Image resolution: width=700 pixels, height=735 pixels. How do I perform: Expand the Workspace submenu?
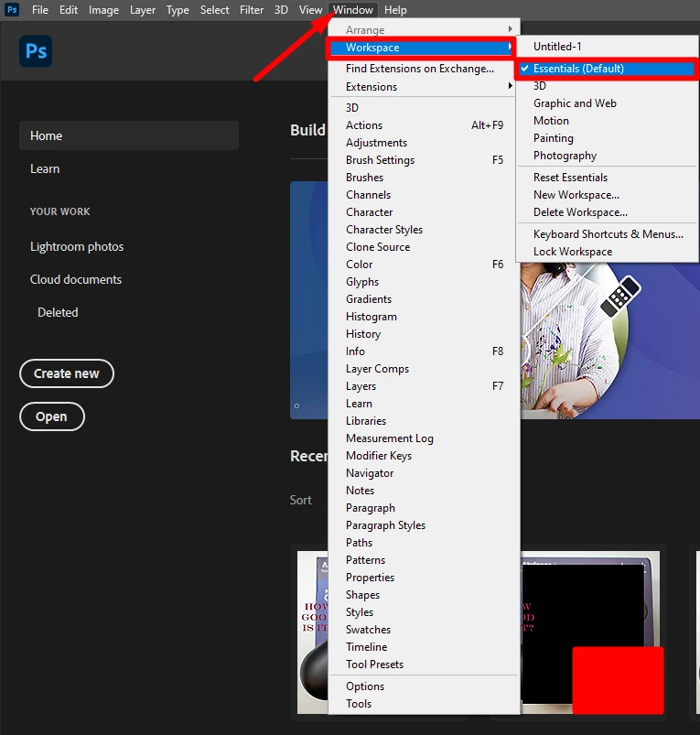[421, 48]
